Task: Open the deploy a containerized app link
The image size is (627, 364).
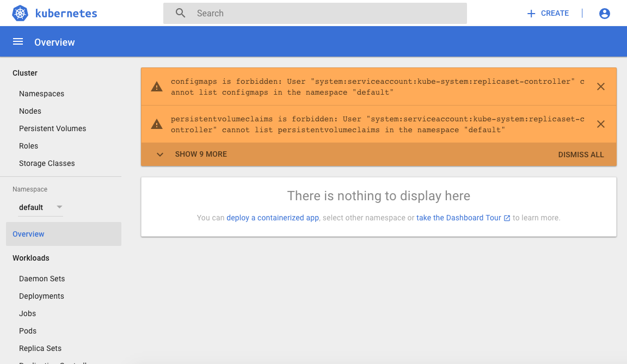Action: click(x=272, y=218)
